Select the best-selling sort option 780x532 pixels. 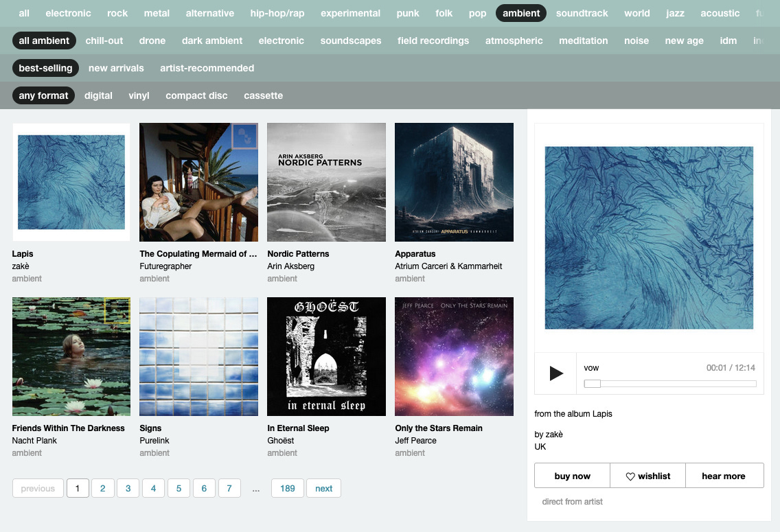point(45,68)
